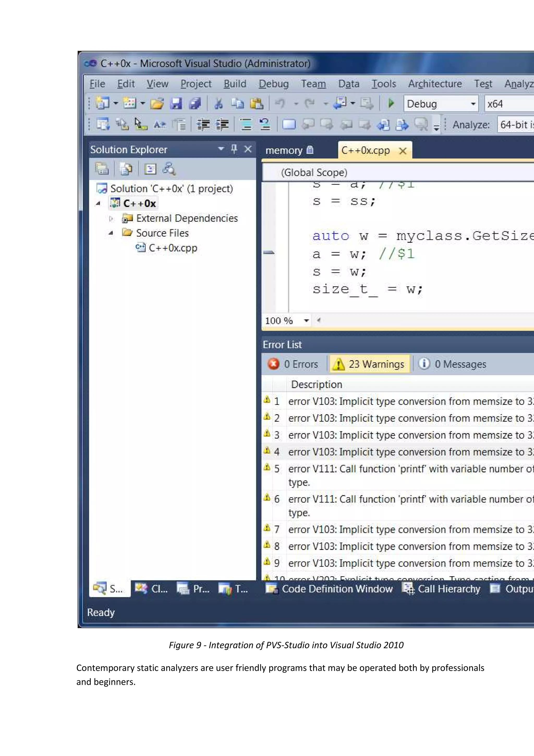Open Property Manager tab labeled Pr...

point(194,589)
